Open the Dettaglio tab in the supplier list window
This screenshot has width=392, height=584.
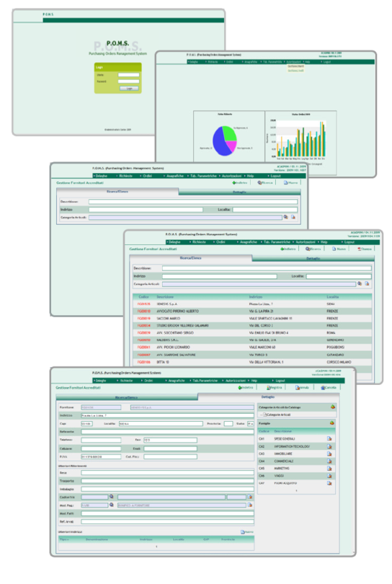pyautogui.click(x=313, y=259)
